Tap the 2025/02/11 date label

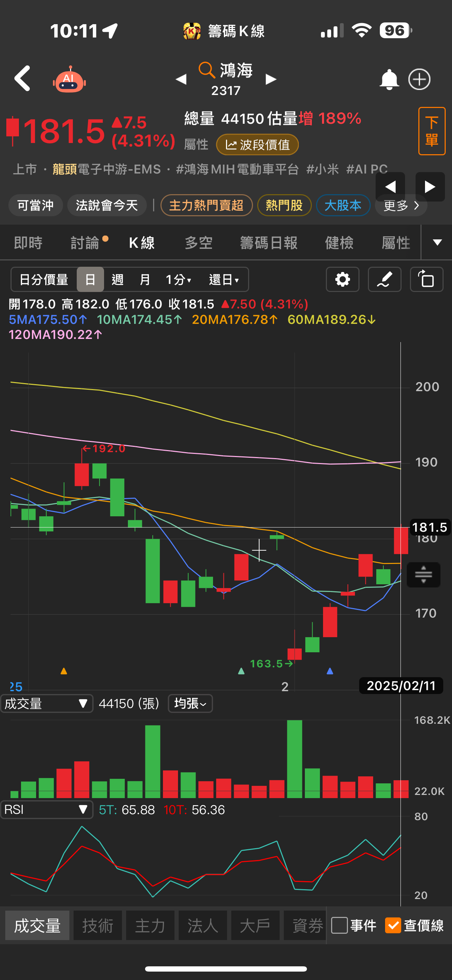click(401, 686)
